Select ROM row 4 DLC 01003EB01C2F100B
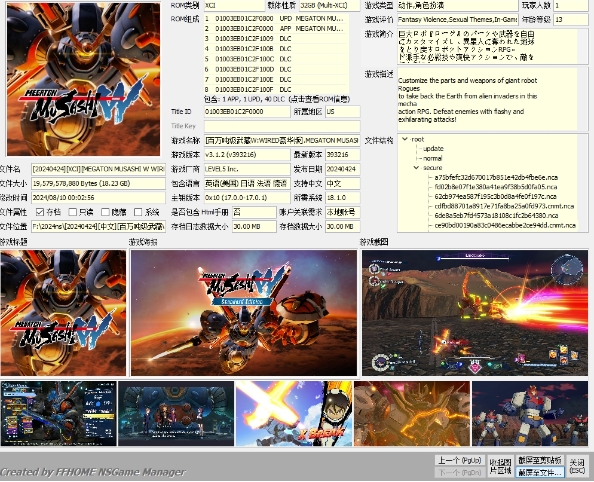The height and width of the screenshot is (482, 594). click(x=276, y=49)
